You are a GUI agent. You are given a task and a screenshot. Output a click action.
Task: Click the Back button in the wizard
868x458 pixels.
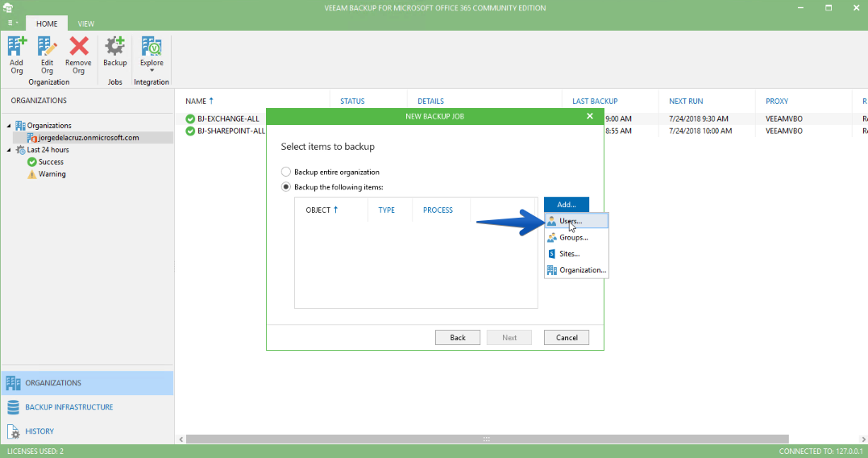coord(458,337)
